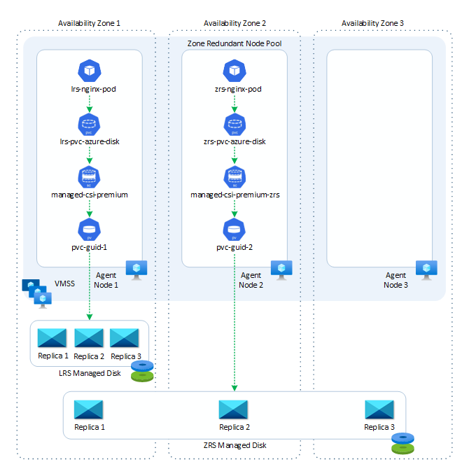Image resolution: width=469 pixels, height=476 pixels.
Task: Select the zrs-pvc-azure-disk PVC icon
Action: coord(234,125)
